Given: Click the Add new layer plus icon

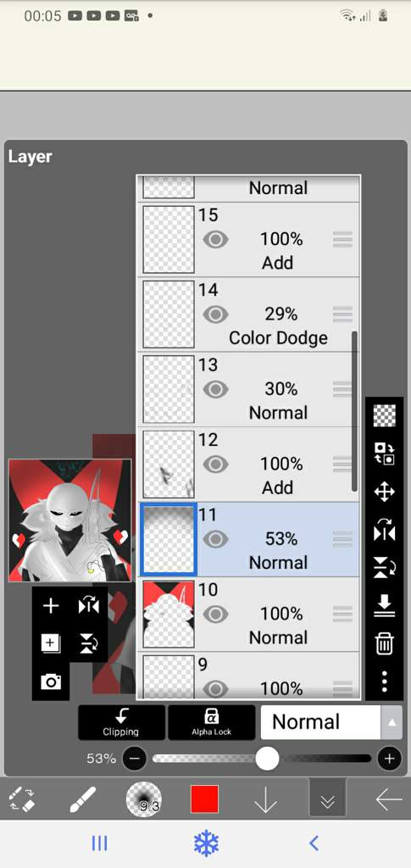Looking at the screenshot, I should point(51,606).
